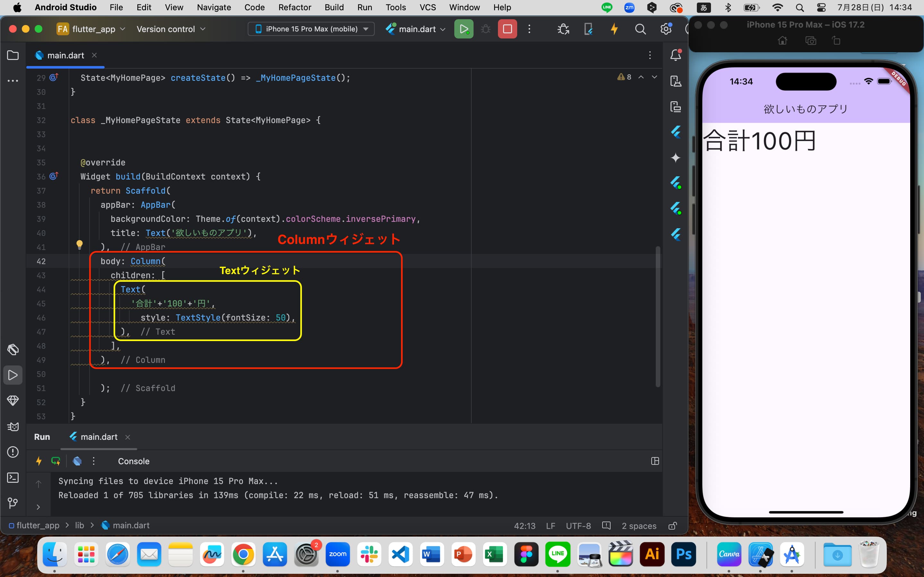Click the Run tab at bottom panel
Viewport: 924px width, 577px height.
click(42, 437)
